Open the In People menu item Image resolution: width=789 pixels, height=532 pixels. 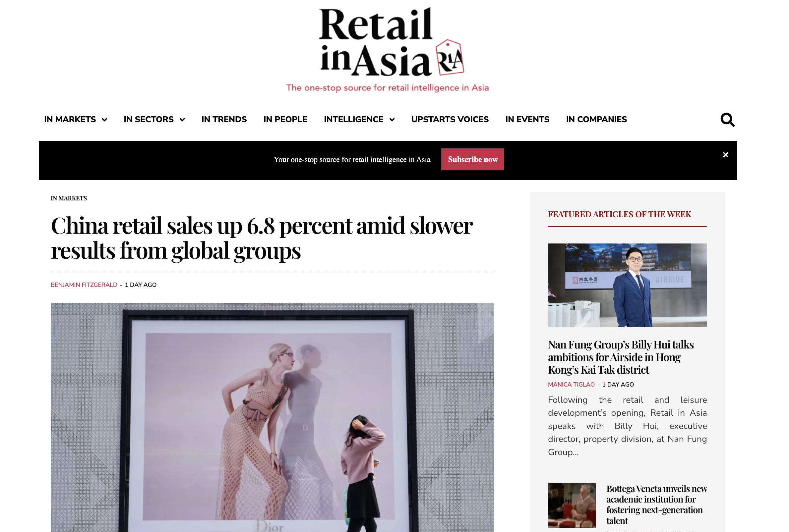tap(285, 120)
